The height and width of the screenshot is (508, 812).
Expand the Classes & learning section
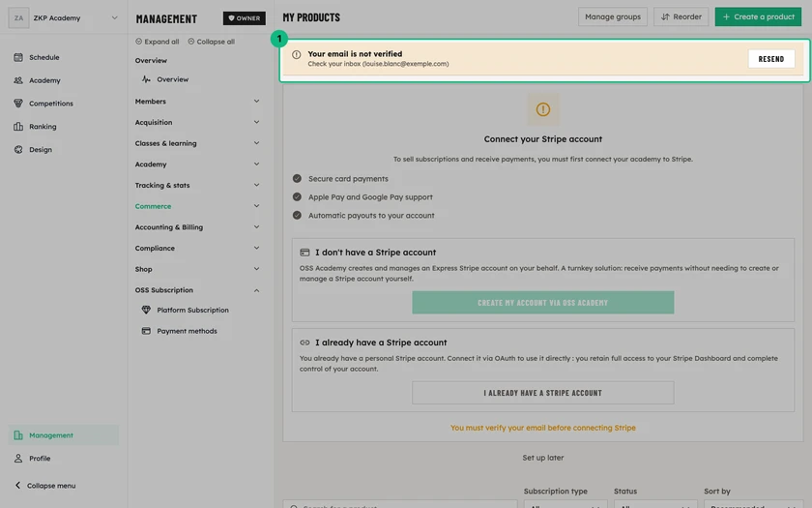pyautogui.click(x=197, y=143)
